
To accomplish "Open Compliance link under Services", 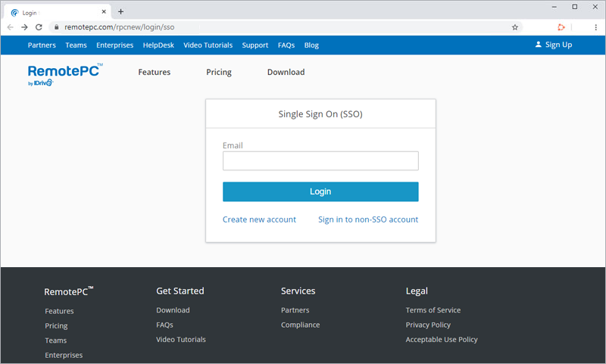I will pyautogui.click(x=300, y=325).
